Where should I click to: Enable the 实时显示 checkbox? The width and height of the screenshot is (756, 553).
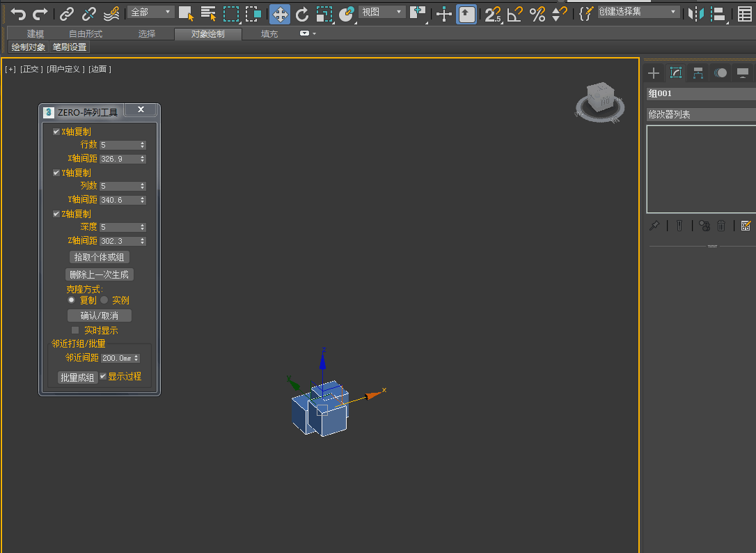coord(75,330)
